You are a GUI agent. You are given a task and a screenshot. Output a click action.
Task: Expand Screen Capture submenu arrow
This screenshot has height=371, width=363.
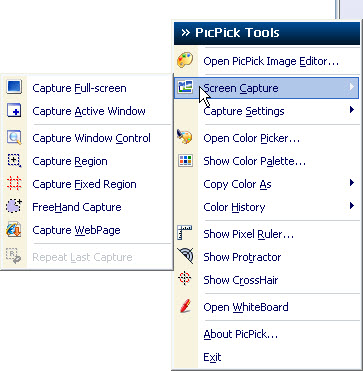pos(351,87)
